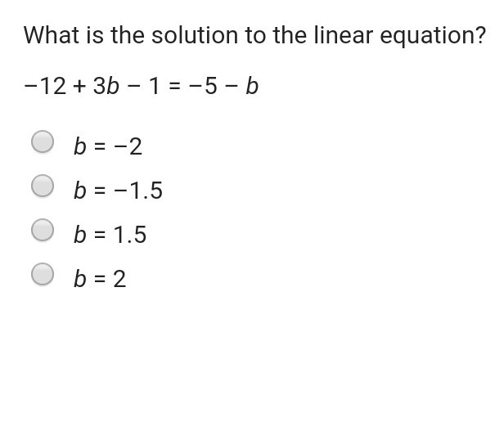Click the final 'b' ending the equation
Viewport: 504px width, 440px height.
pos(252,86)
